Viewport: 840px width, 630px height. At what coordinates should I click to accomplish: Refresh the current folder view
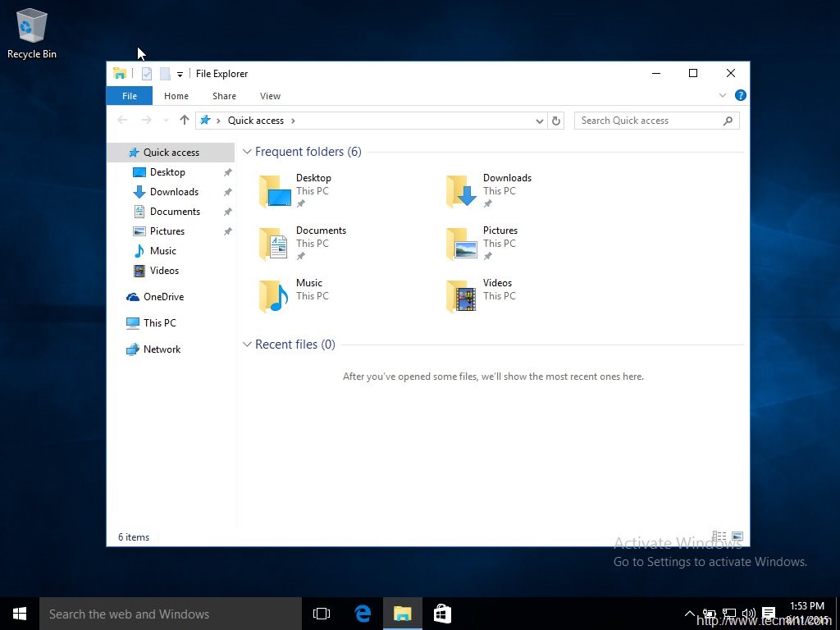tap(556, 121)
